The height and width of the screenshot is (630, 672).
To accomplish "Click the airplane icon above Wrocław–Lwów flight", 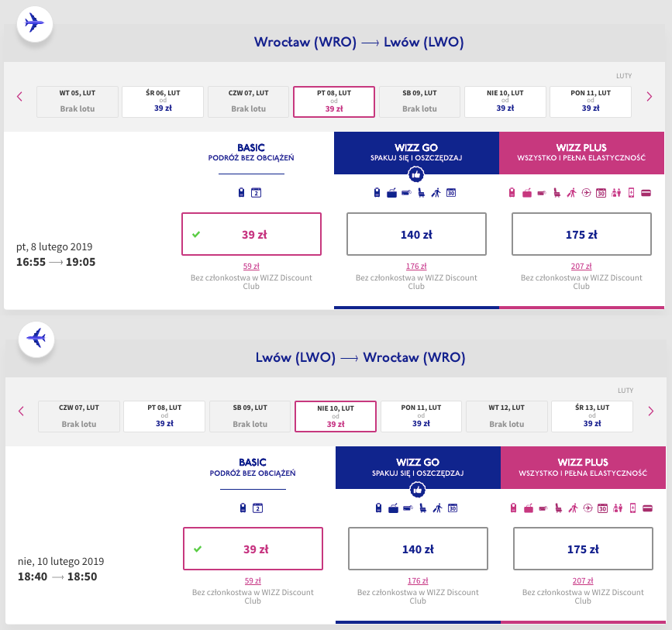I will 35,22.
